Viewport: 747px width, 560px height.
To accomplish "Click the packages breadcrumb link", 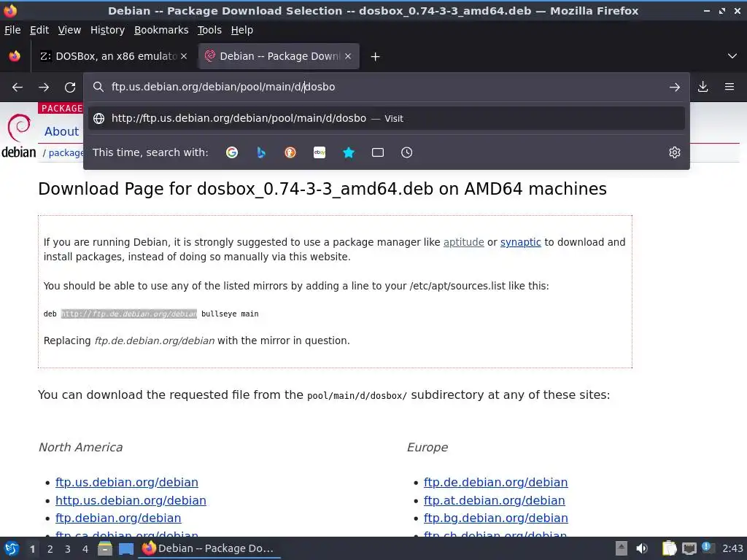I will click(66, 153).
